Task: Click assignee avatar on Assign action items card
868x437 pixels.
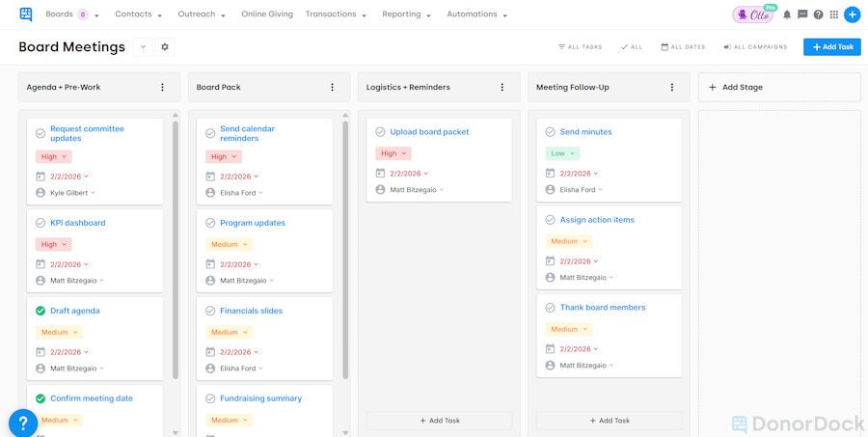Action: tap(551, 277)
